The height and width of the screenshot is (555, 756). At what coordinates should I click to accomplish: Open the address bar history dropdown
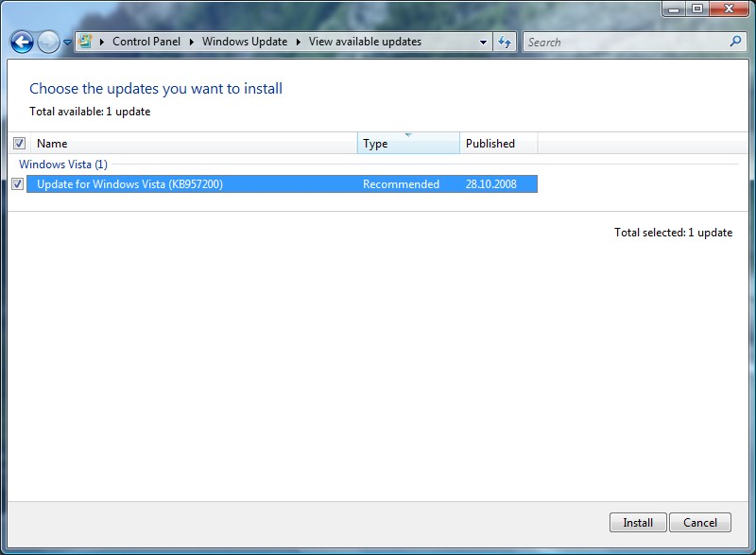[483, 42]
